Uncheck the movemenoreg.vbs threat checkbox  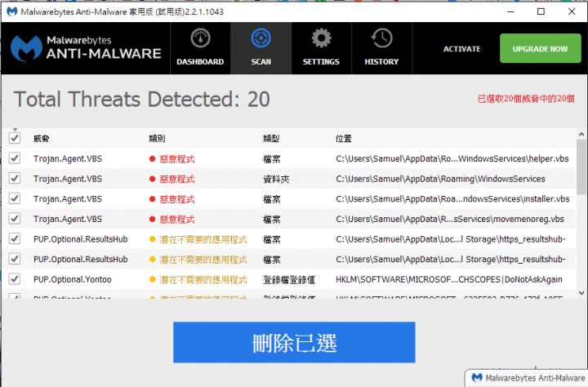point(15,218)
